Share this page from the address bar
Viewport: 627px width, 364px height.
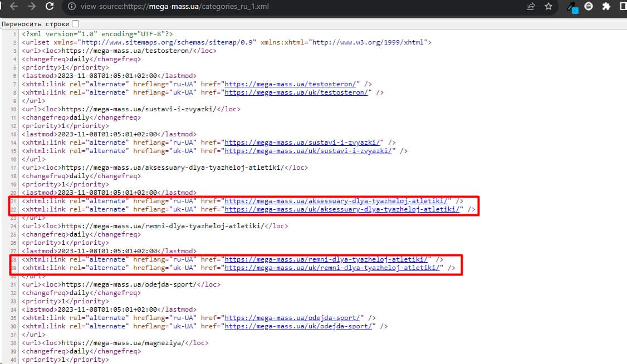(531, 6)
